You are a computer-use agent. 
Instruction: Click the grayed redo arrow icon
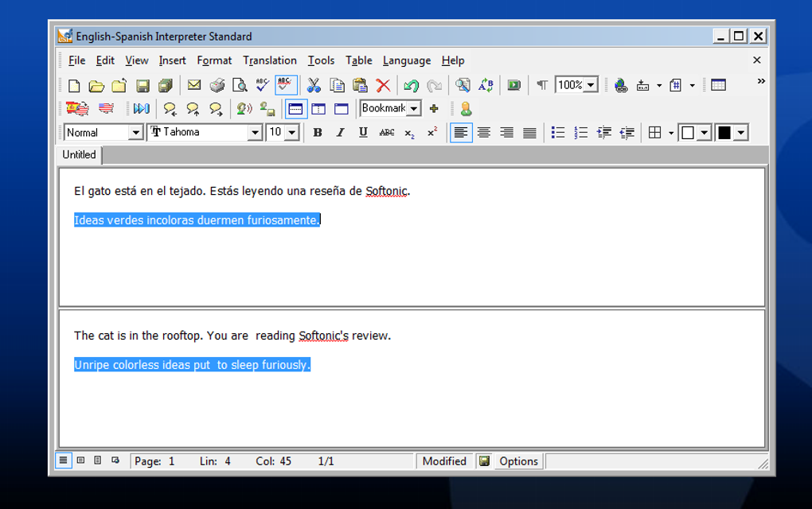(434, 85)
